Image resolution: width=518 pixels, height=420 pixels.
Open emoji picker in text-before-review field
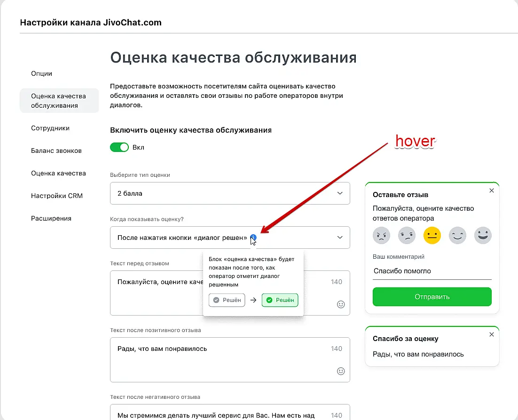point(341,304)
